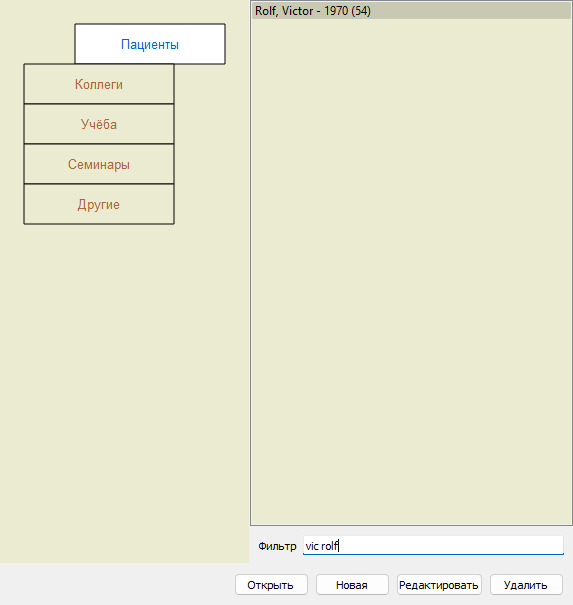Highlight the only row in the results list
This screenshot has width=573, height=605.
[411, 11]
